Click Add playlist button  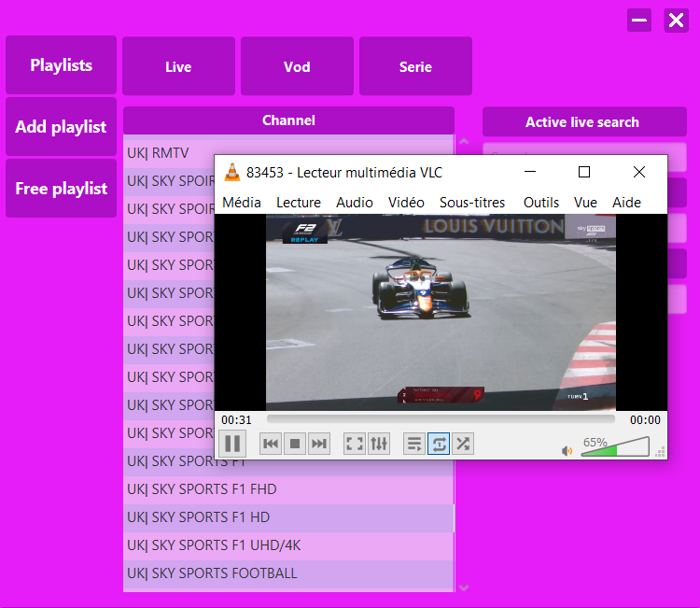[x=62, y=127]
